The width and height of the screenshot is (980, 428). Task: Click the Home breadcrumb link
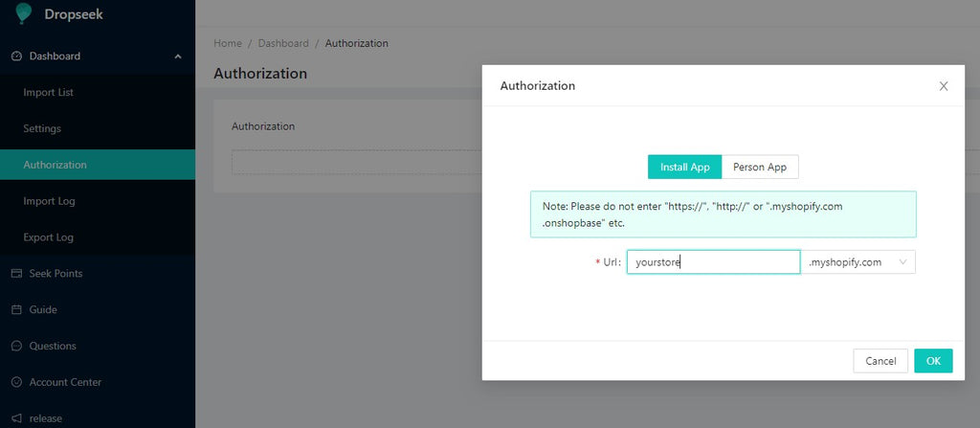tap(228, 43)
